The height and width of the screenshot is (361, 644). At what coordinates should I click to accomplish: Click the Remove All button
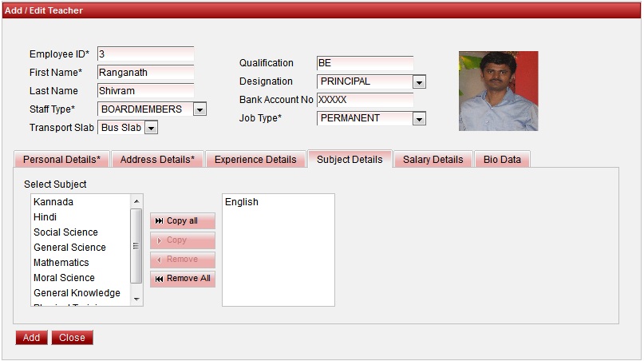tap(182, 279)
